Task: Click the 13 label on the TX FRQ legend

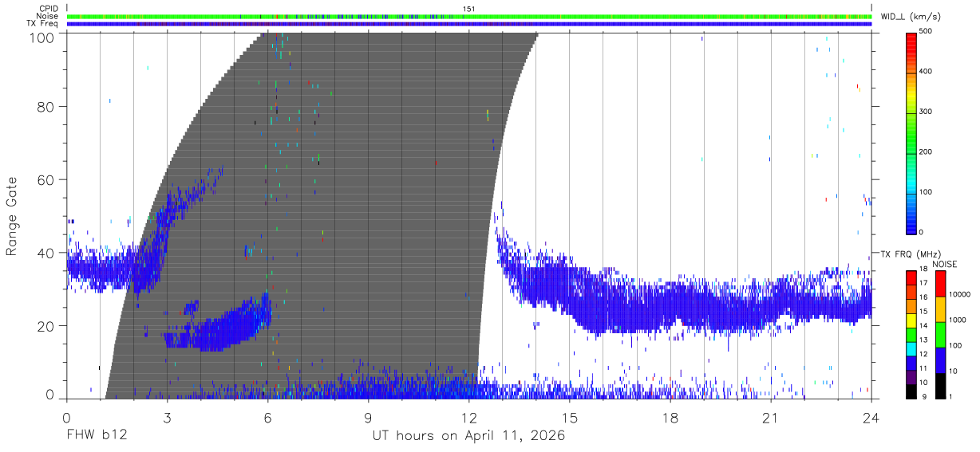Action: [x=923, y=340]
